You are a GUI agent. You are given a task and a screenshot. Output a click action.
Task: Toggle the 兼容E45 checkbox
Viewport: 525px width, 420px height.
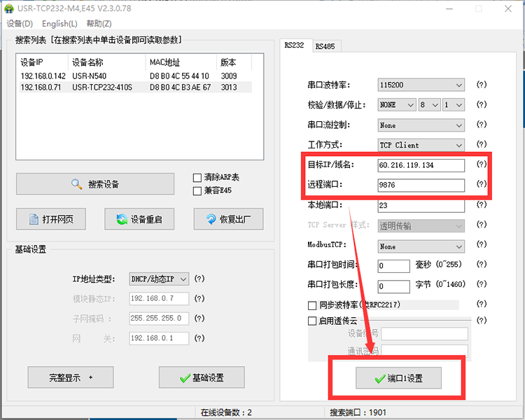pyautogui.click(x=197, y=190)
